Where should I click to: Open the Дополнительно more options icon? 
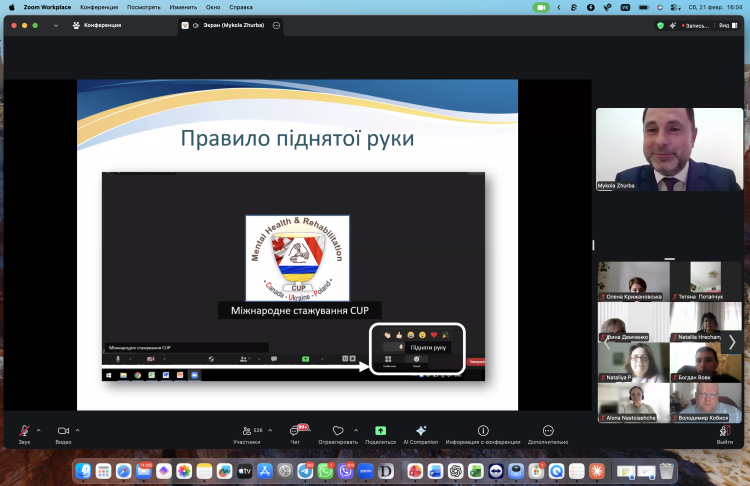(548, 429)
